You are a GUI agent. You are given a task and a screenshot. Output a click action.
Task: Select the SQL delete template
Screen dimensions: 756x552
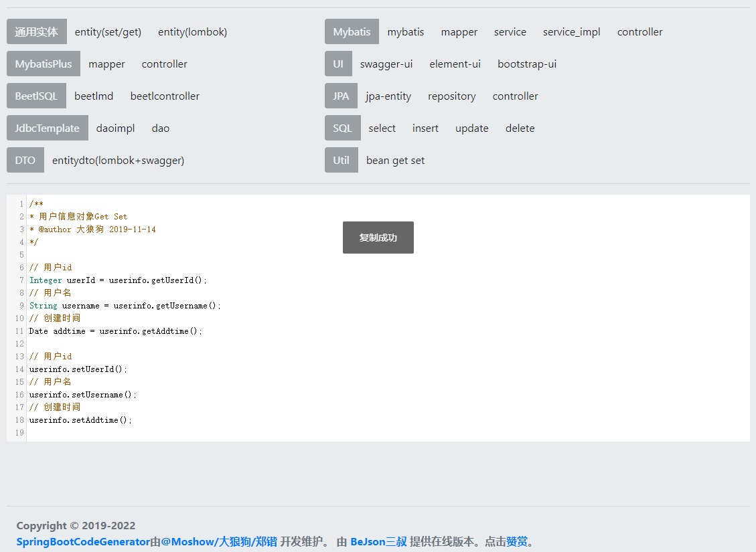point(520,128)
